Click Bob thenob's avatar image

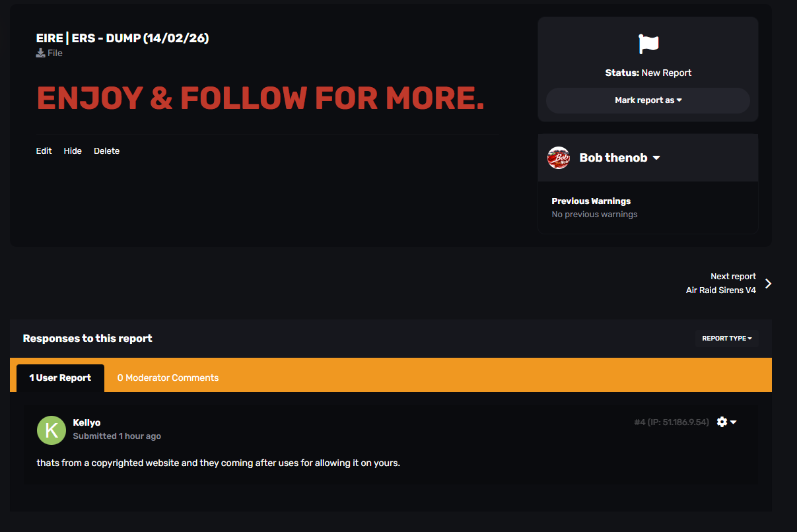point(559,158)
